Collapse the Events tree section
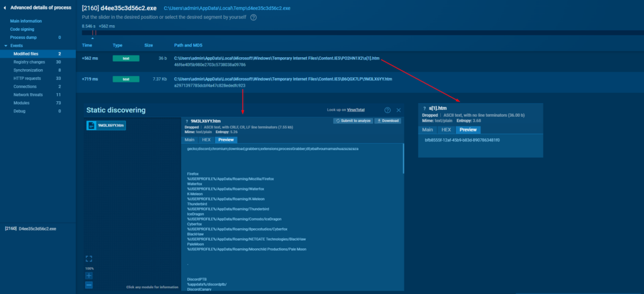Screen dimensions: 644x294 [6, 46]
